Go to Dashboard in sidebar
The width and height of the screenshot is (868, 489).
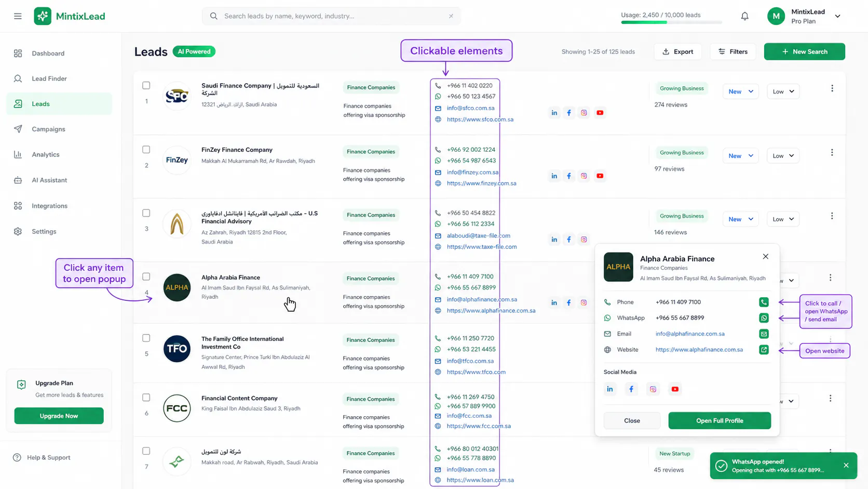[59, 54]
